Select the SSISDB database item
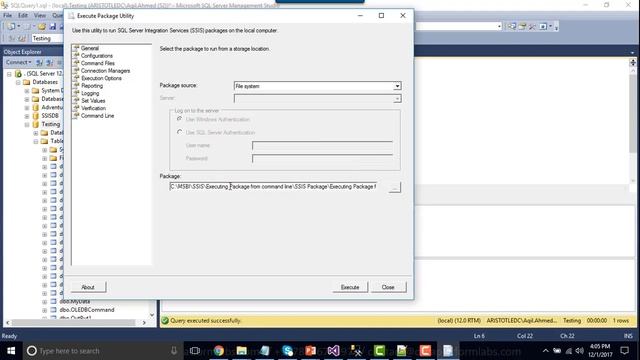Screen dimensions: 640x360 [50, 116]
